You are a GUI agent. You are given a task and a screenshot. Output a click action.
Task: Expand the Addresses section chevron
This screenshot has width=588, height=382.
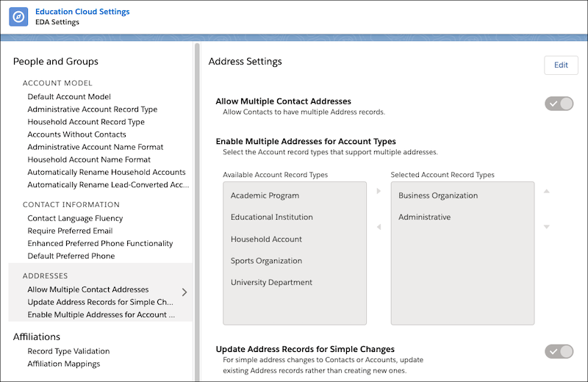coord(184,292)
